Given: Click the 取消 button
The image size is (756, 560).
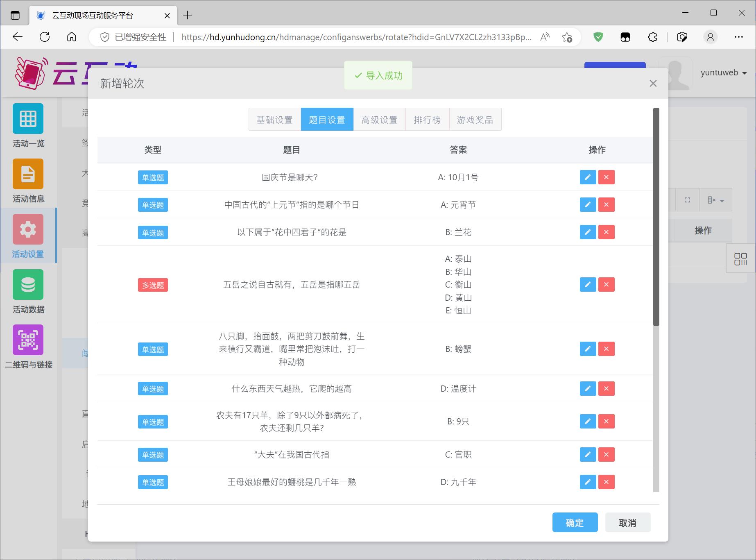Looking at the screenshot, I should (627, 523).
